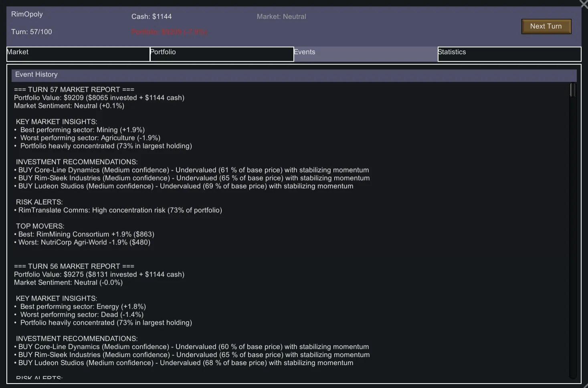Close the RimOpoly window with the X
This screenshot has width=588, height=388.
click(584, 4)
